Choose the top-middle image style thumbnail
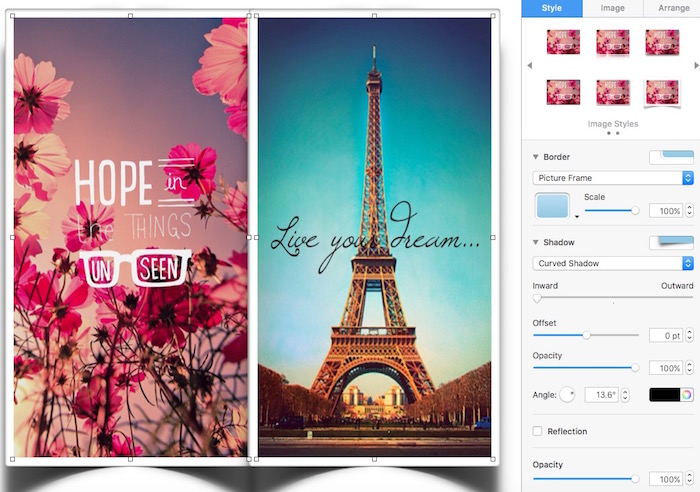 pyautogui.click(x=612, y=41)
